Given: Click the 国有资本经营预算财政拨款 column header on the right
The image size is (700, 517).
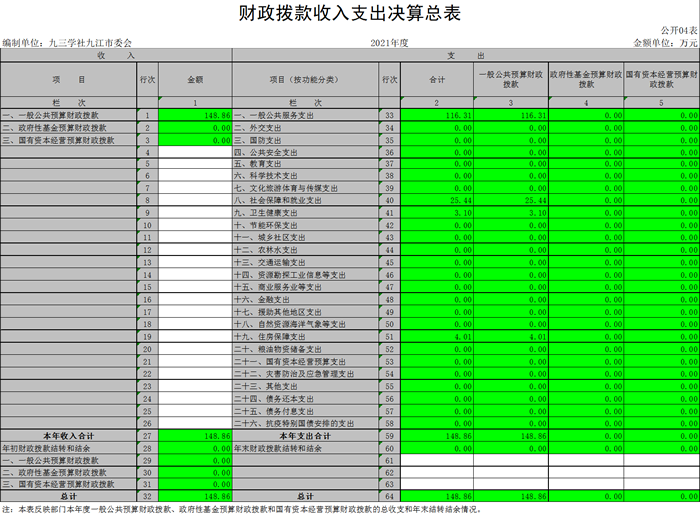Looking at the screenshot, I should (x=662, y=78).
